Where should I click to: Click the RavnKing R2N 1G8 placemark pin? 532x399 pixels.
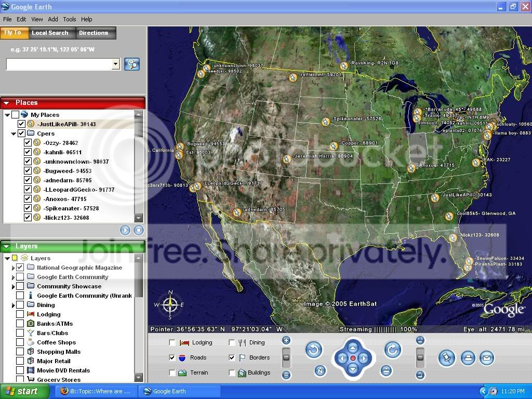pyautogui.click(x=344, y=65)
